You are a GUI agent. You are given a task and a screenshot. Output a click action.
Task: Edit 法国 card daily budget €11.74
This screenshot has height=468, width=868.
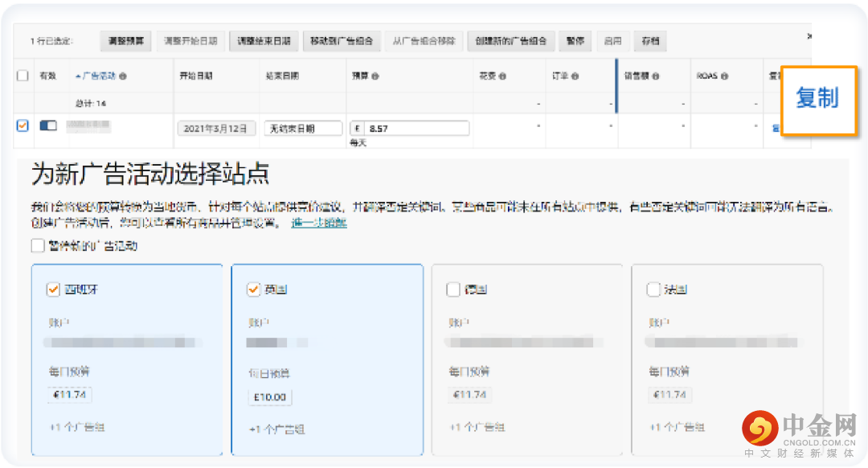670,395
